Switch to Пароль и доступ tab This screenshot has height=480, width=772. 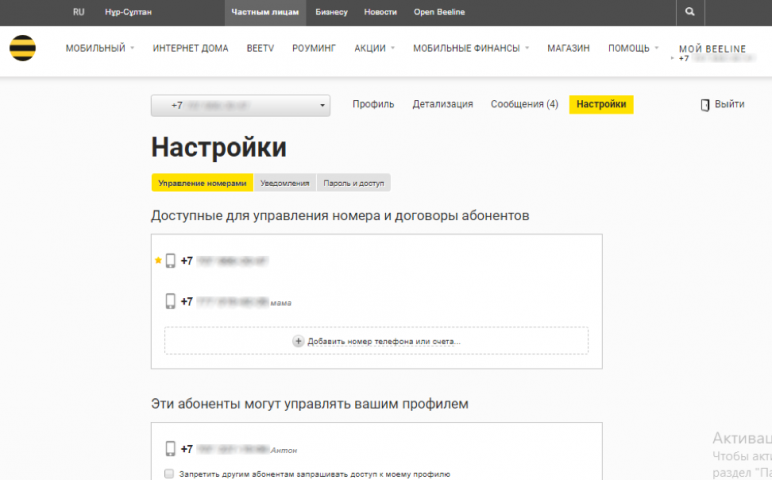(x=353, y=183)
